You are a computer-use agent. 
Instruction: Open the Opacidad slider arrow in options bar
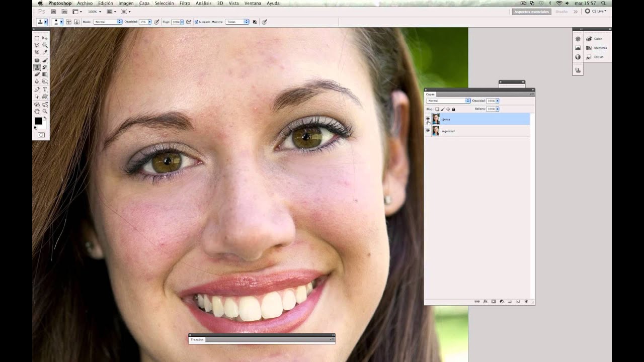(149, 22)
